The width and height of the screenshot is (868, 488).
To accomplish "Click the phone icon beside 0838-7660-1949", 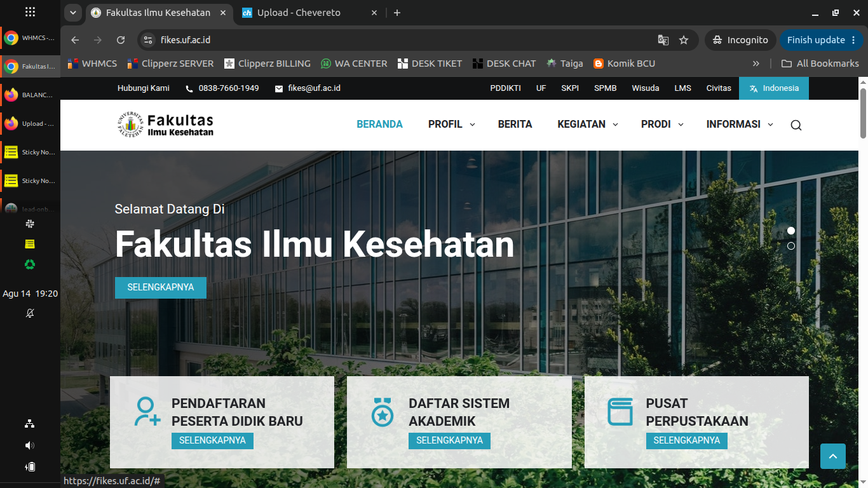I will [x=189, y=89].
